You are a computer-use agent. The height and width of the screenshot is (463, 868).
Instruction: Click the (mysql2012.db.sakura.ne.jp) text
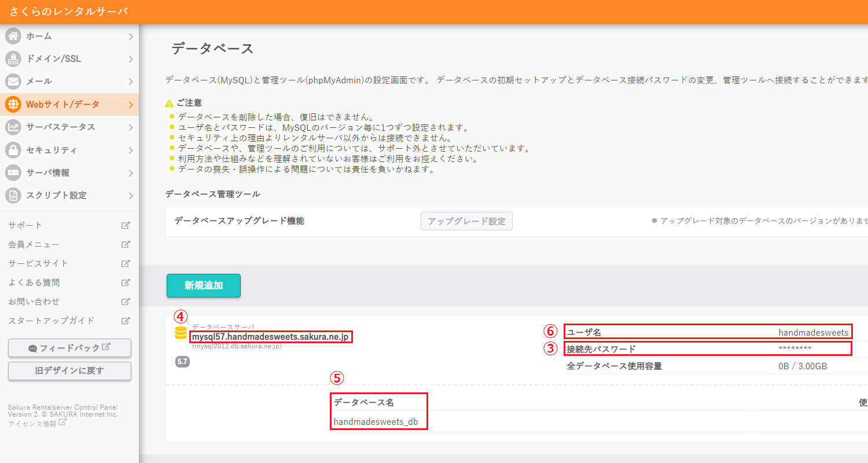point(237,346)
